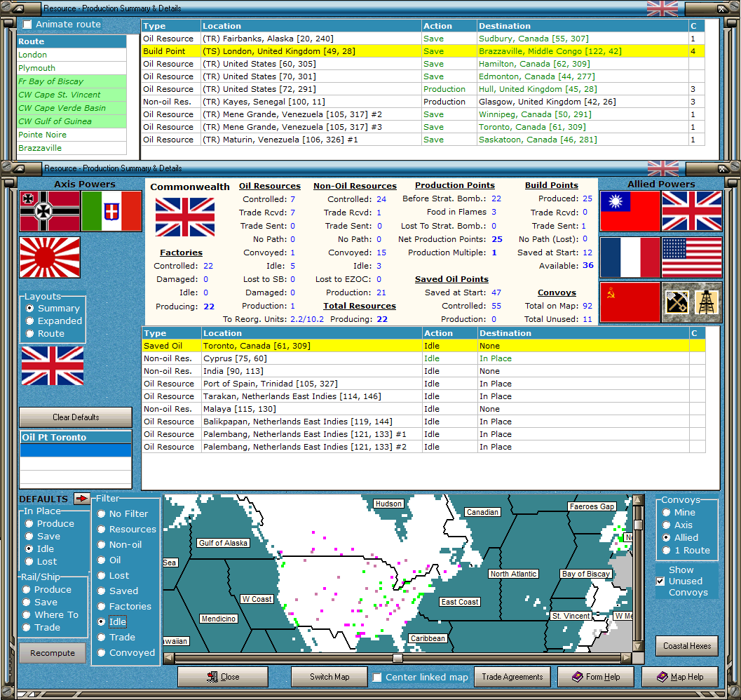Choose the Factories filter
The width and height of the screenshot is (741, 700).
pos(101,607)
